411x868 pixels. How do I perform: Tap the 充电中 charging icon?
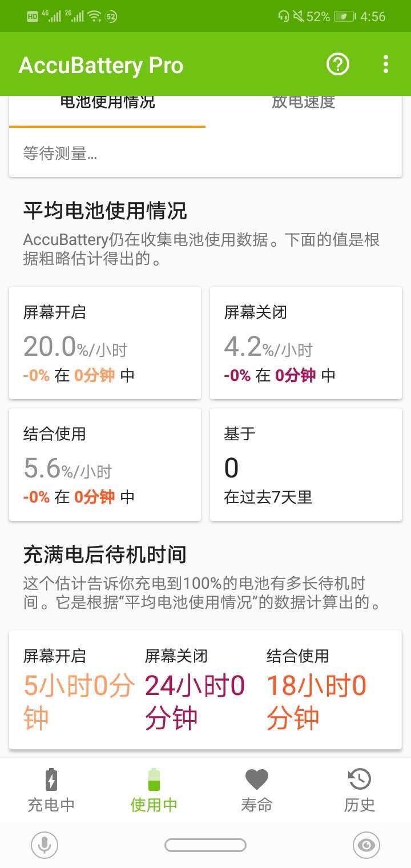(51, 780)
